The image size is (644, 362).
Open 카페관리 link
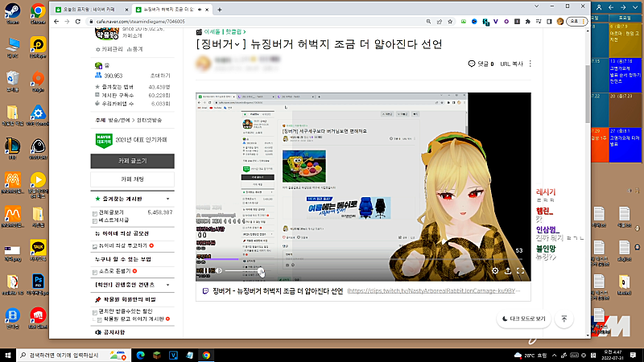point(109,49)
